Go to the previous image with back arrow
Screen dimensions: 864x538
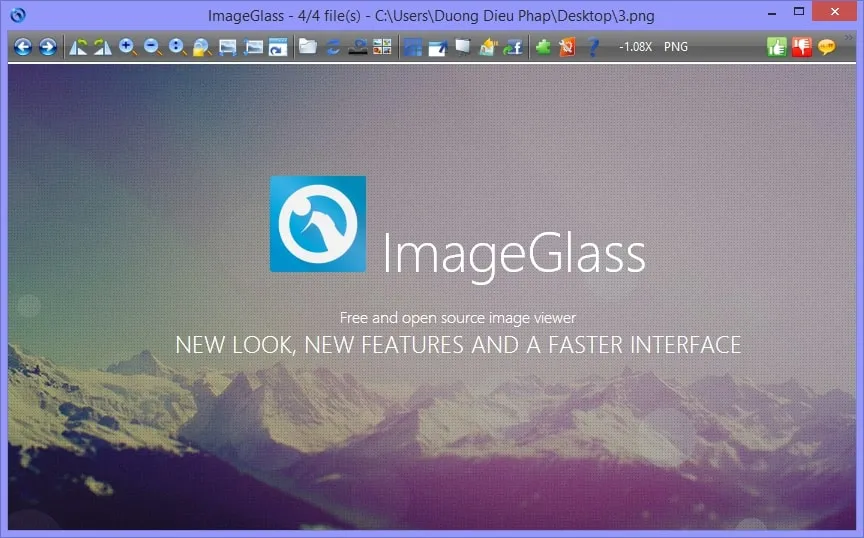(x=23, y=47)
